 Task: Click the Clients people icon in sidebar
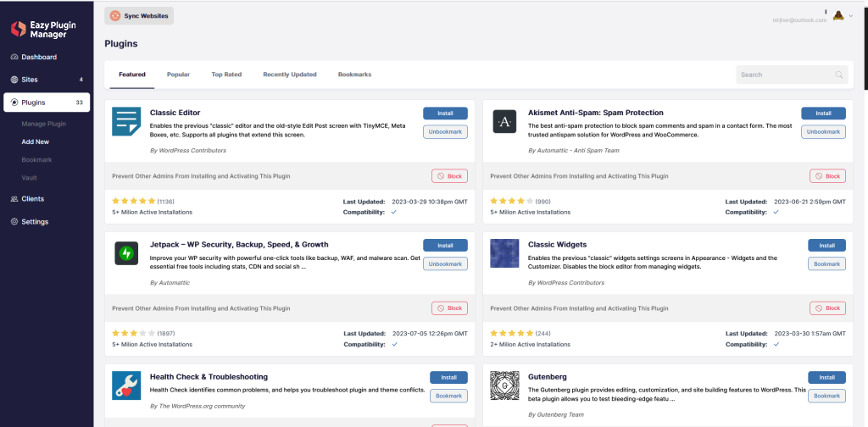[x=14, y=198]
